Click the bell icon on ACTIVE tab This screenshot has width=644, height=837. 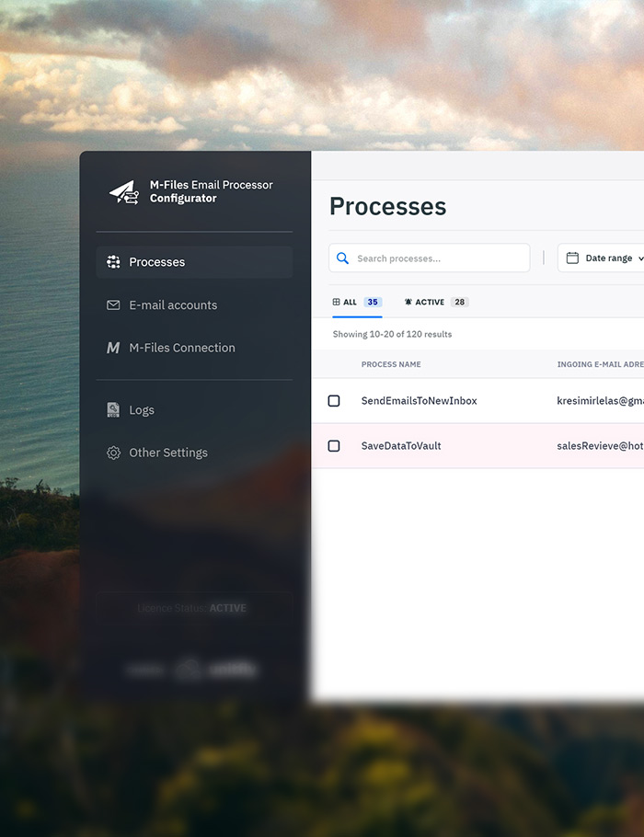[408, 302]
